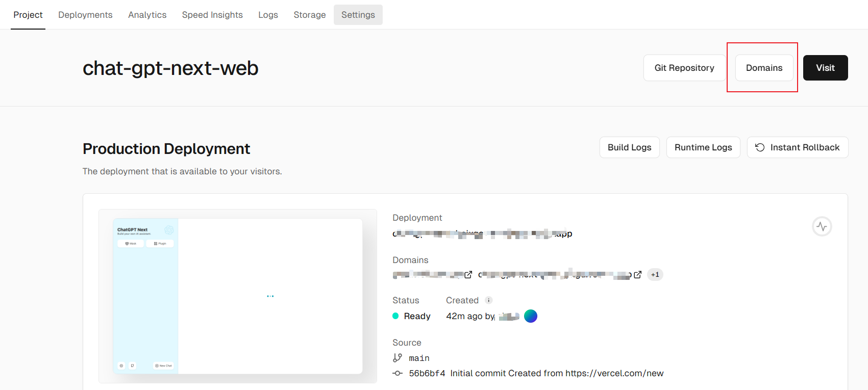Switch to the Deployments tab
The image size is (868, 390).
click(85, 15)
